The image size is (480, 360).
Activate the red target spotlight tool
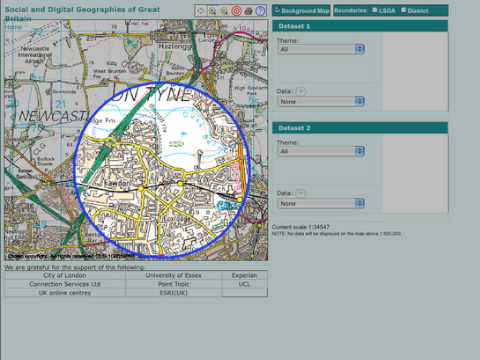point(236,11)
